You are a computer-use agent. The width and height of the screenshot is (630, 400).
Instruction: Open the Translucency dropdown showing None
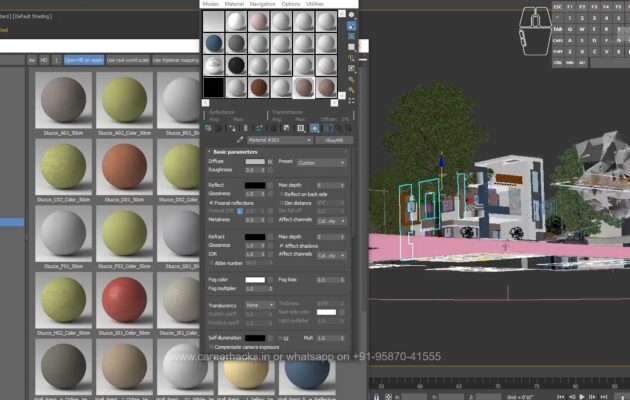pyautogui.click(x=259, y=304)
